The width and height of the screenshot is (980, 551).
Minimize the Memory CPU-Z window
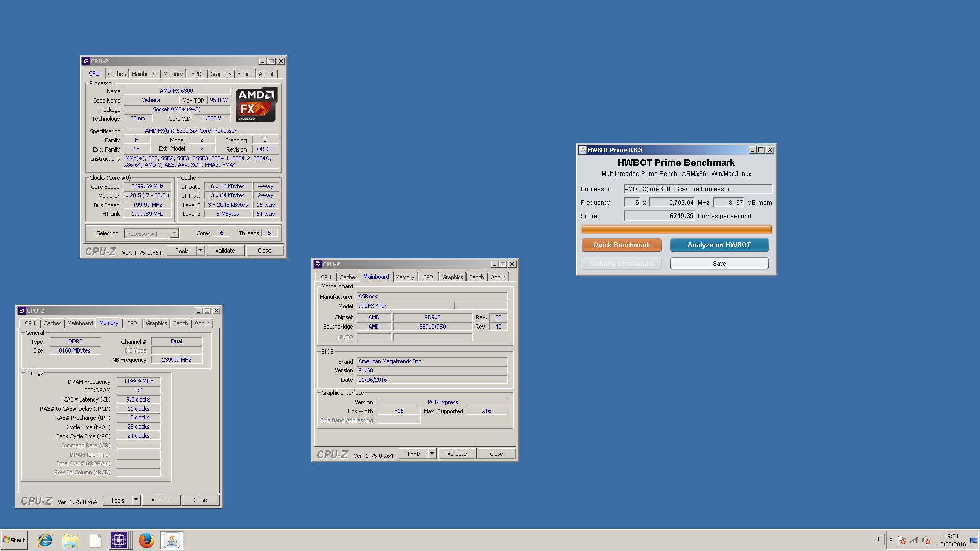(x=198, y=311)
